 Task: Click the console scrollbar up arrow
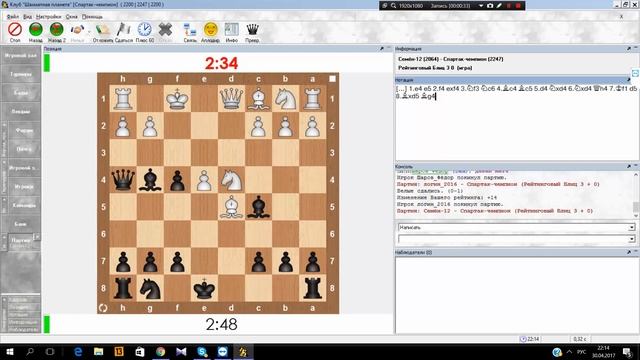click(636, 174)
